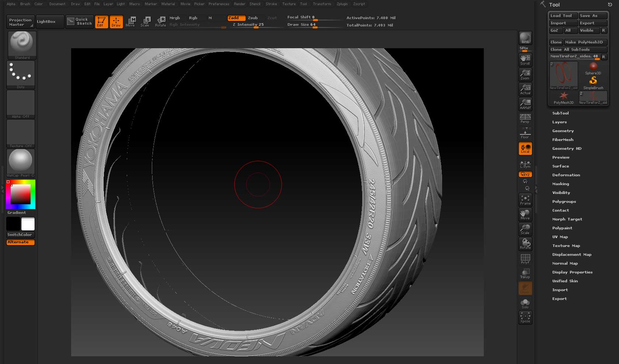Open the Quick Sketch tool

pyautogui.click(x=80, y=21)
